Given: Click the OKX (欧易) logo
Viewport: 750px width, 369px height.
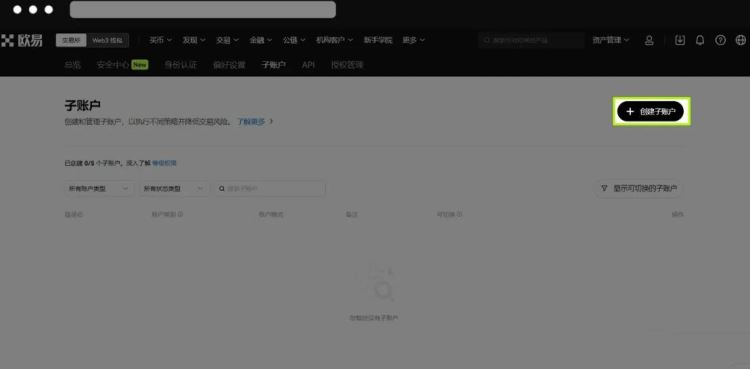Looking at the screenshot, I should tap(22, 41).
